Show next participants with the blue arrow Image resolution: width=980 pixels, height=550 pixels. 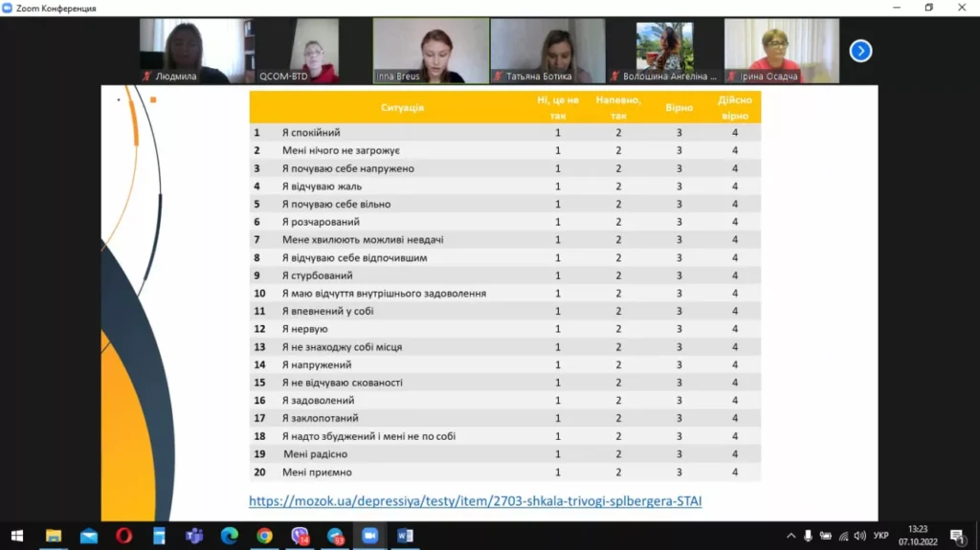point(860,52)
